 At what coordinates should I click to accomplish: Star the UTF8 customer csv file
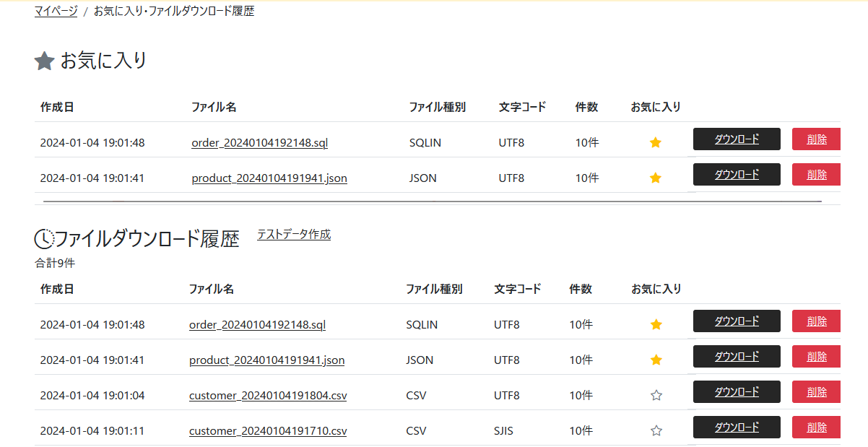coord(656,396)
